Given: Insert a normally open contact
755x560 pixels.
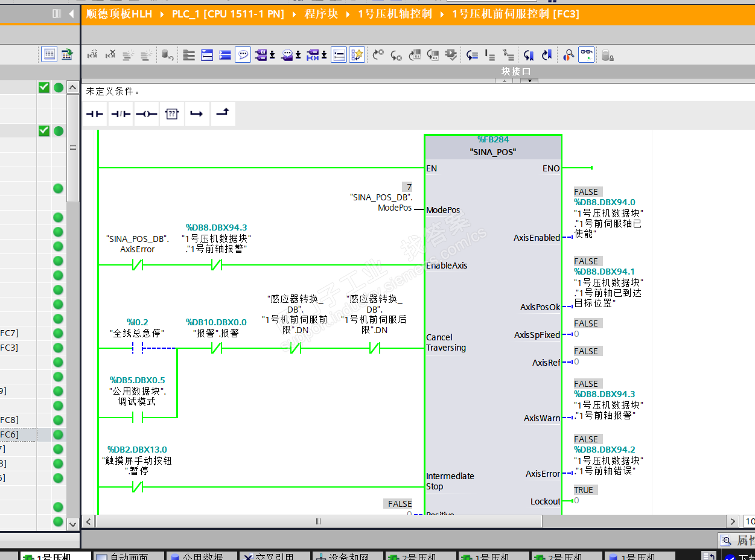Looking at the screenshot, I should point(95,114).
